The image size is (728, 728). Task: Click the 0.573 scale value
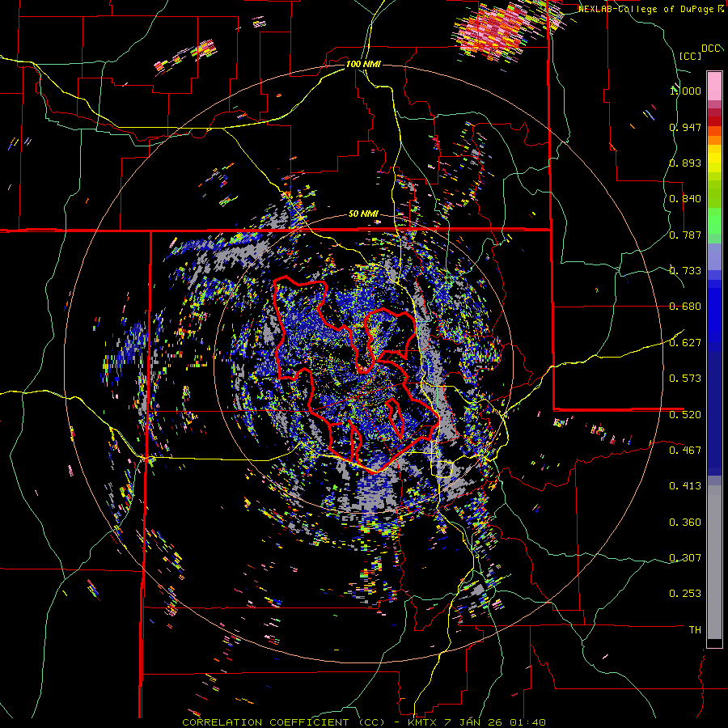click(x=685, y=379)
